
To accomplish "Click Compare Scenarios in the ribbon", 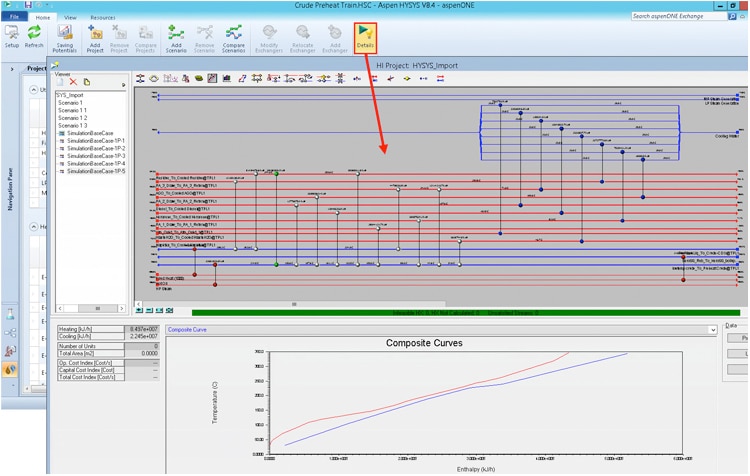I will pyautogui.click(x=233, y=38).
